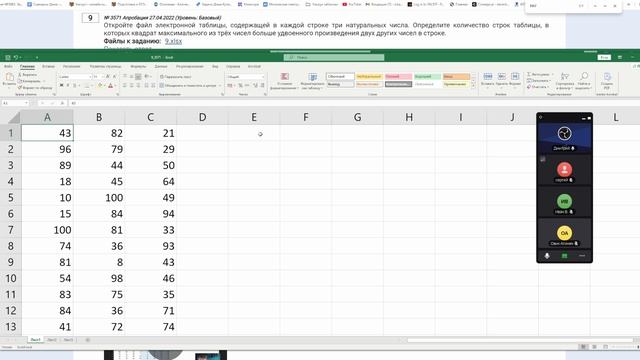Image resolution: width=640 pixels, height=360 pixels.
Task: Click the Save icon in quick access toolbar
Action: point(7,58)
